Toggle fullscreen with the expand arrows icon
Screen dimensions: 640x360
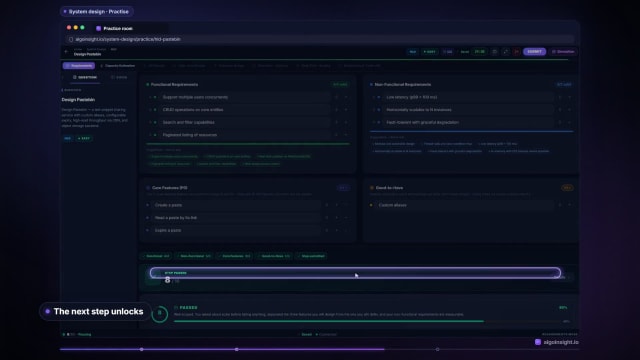pyautogui.click(x=505, y=52)
